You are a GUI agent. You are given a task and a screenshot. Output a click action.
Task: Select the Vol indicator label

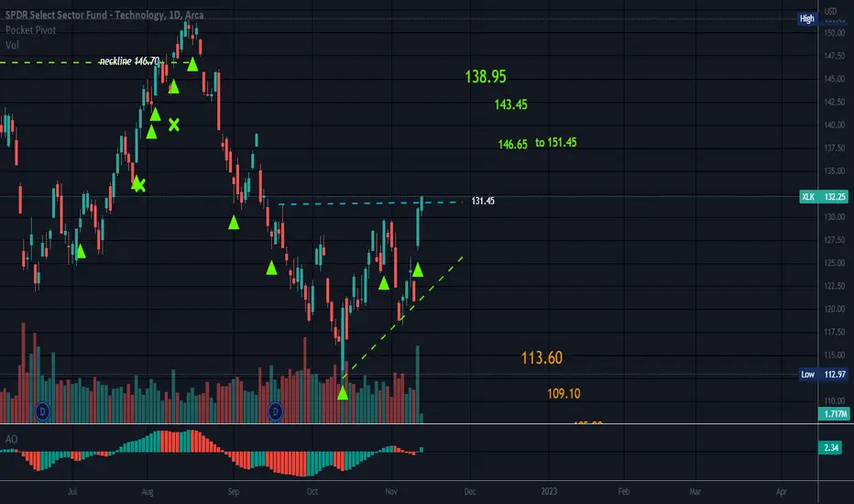pos(12,45)
